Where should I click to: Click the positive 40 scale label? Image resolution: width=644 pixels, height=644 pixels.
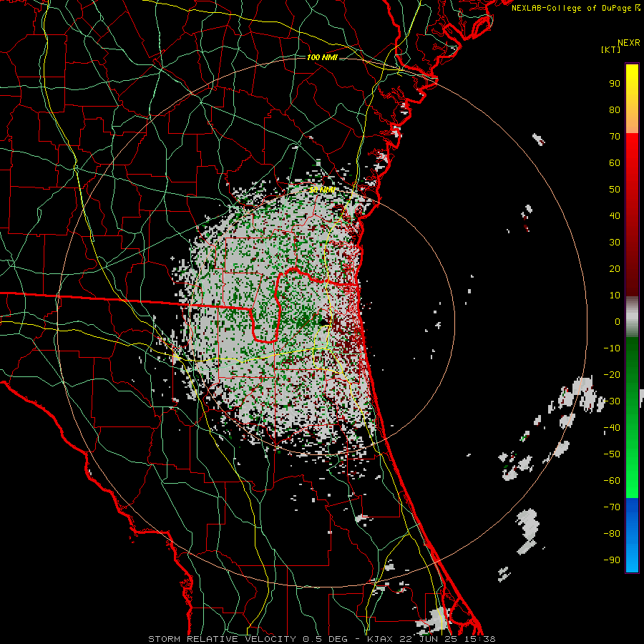click(x=615, y=216)
